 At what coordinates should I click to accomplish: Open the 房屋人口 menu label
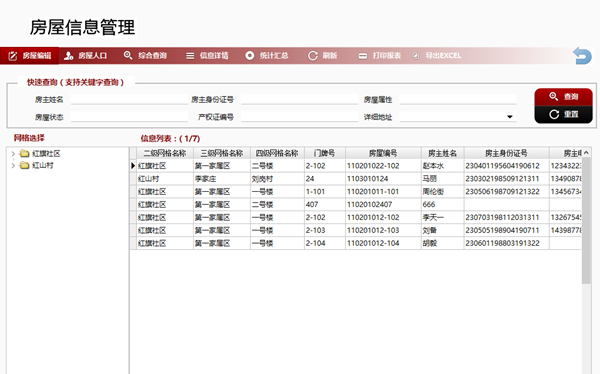click(x=93, y=56)
